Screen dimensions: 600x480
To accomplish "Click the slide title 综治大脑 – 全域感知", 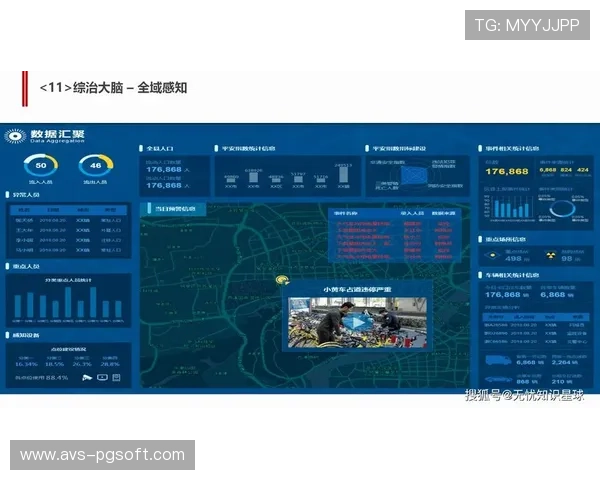I will (x=113, y=88).
